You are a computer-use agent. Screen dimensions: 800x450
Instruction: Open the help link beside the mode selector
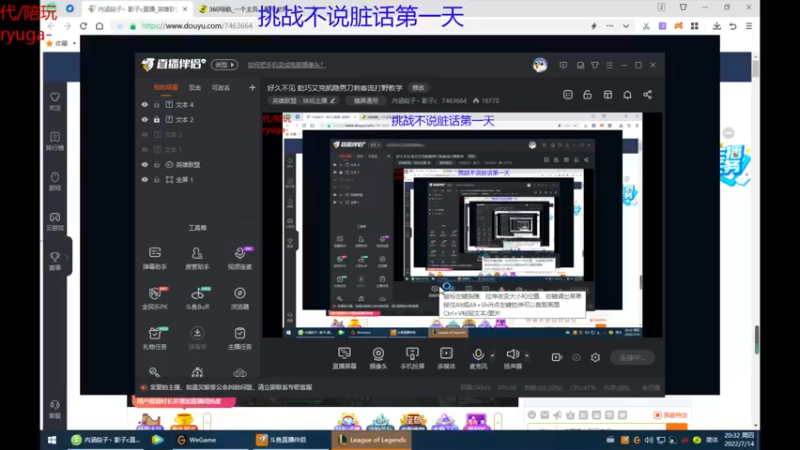tap(286, 65)
